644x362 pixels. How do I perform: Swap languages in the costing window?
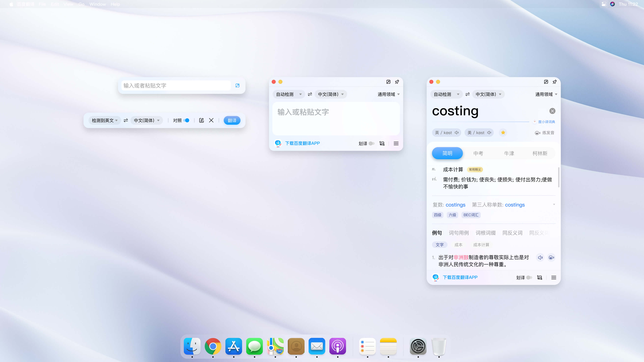click(468, 94)
